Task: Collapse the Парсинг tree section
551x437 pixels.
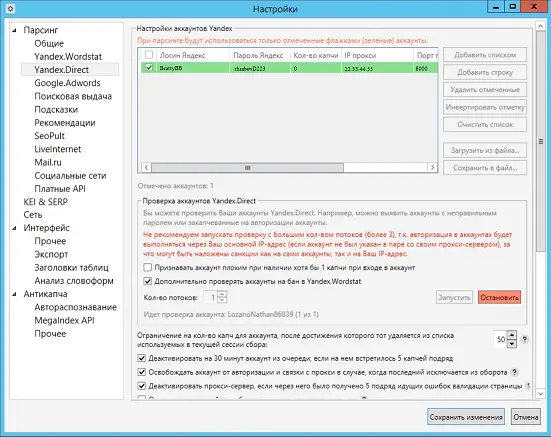Action: [14, 30]
